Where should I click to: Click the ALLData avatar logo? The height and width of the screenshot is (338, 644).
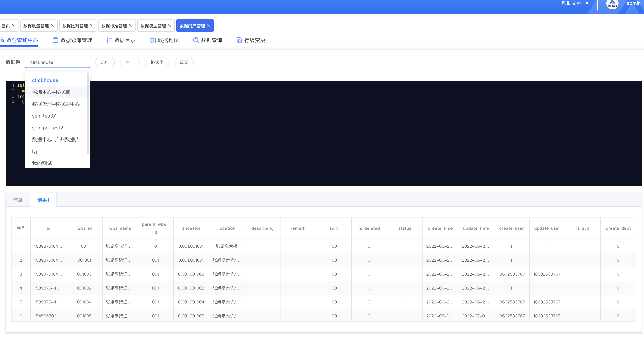tap(612, 4)
